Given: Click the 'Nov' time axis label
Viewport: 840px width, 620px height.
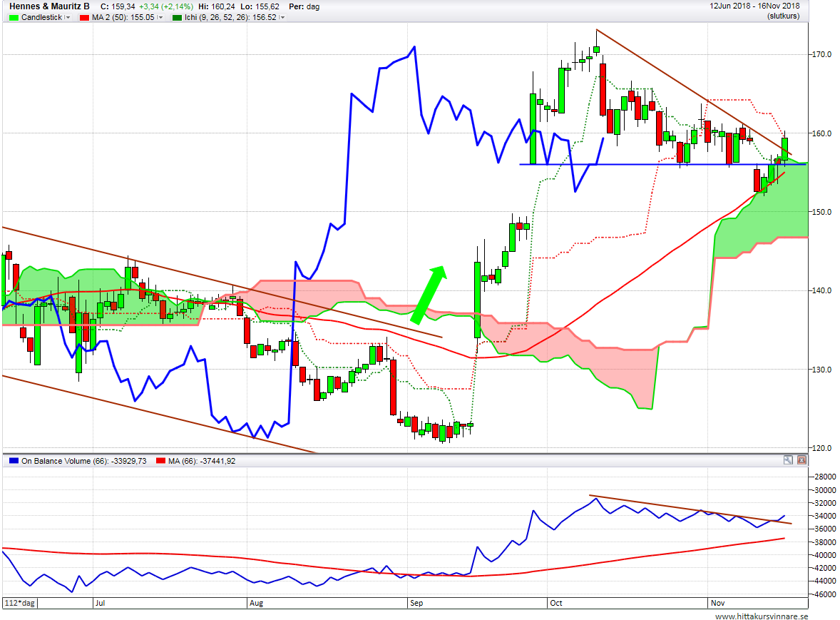Looking at the screenshot, I should coord(717,603).
